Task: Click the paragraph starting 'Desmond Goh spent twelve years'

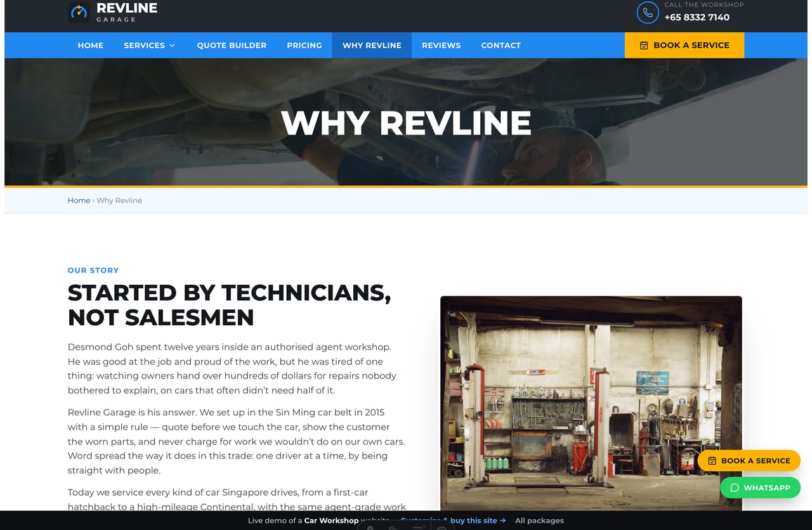Action: coord(232,368)
